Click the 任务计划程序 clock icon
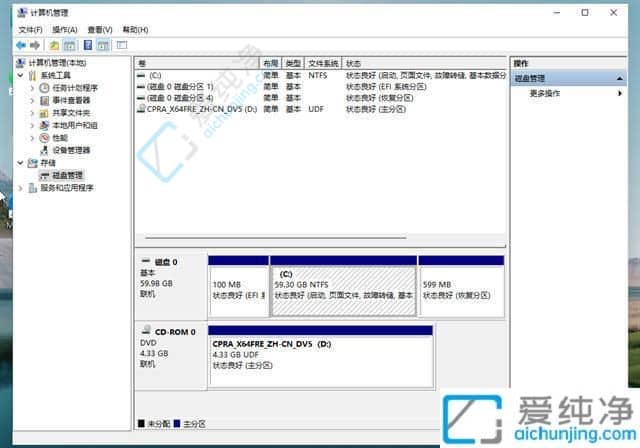 tap(44, 88)
